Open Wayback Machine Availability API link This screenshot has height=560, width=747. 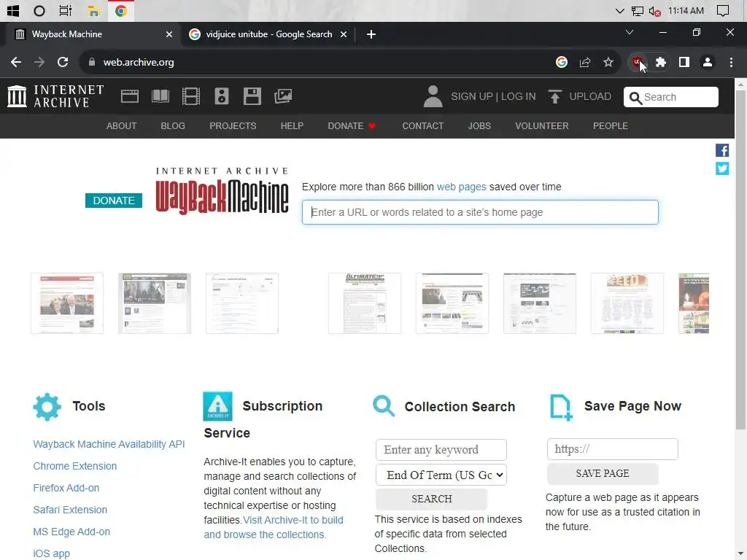tap(109, 444)
